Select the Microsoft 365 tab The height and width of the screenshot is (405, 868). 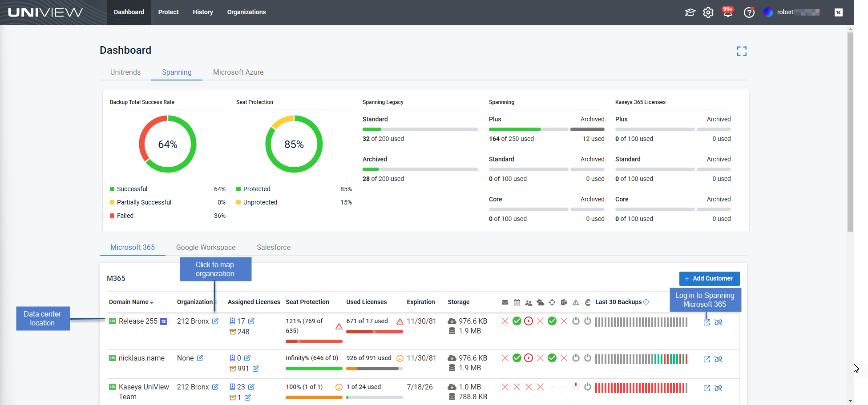pyautogui.click(x=133, y=247)
